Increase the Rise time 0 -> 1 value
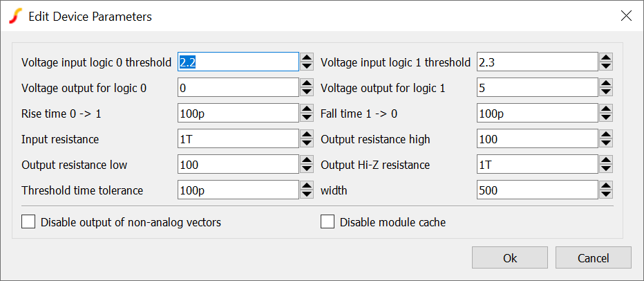 [307, 109]
